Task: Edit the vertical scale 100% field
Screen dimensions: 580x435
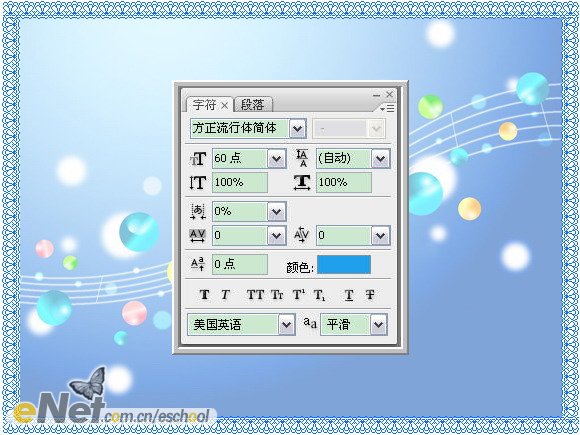Action: click(240, 182)
